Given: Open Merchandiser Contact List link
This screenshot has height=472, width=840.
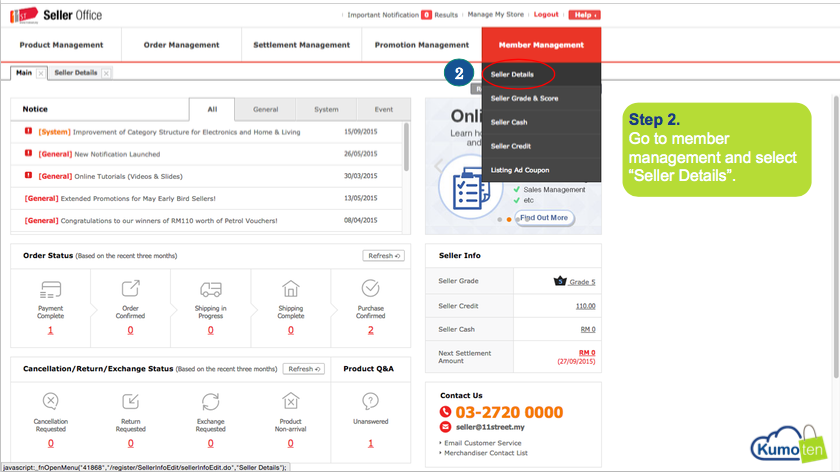Looking at the screenshot, I should pyautogui.click(x=486, y=453).
